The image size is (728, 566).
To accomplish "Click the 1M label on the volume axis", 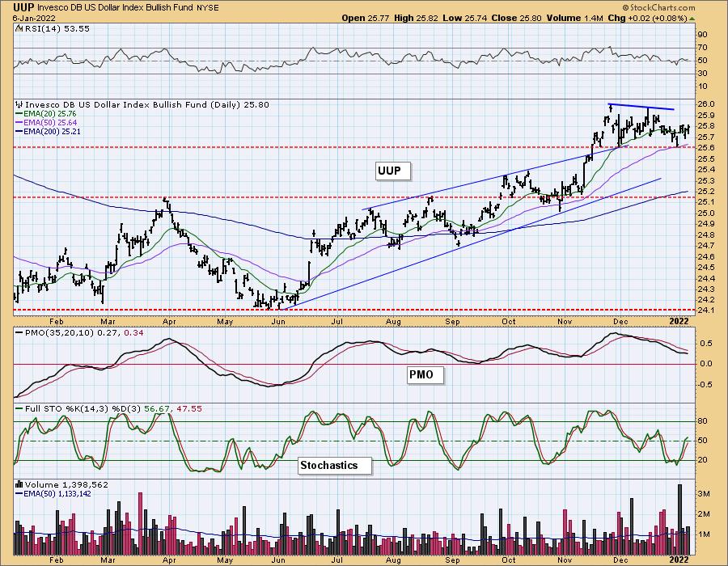I will [x=704, y=534].
